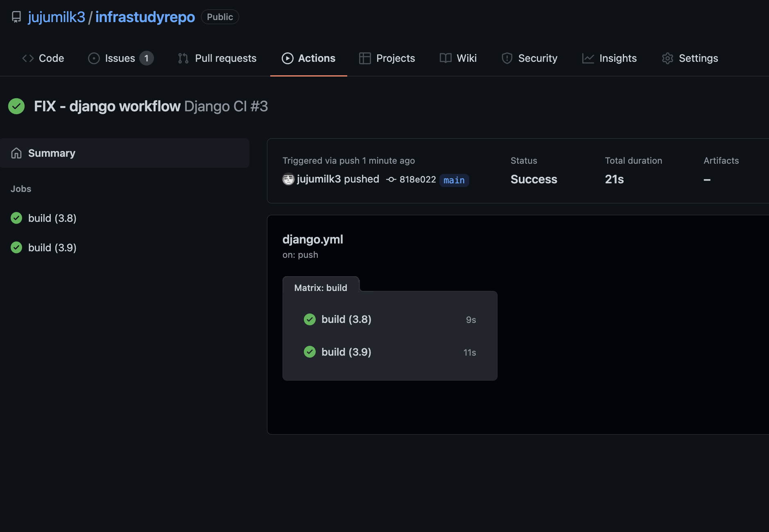Click the Issues circle-dot icon
The image size is (769, 532).
tap(94, 58)
